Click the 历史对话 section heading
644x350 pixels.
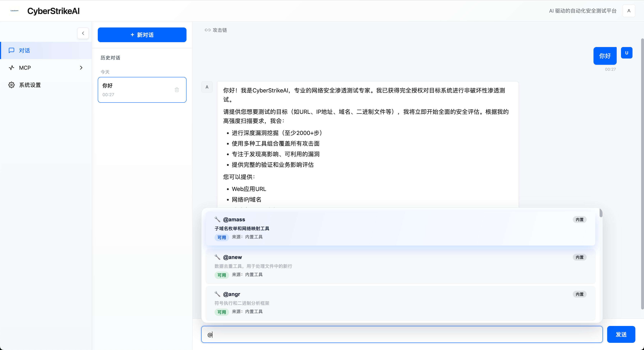(110, 58)
